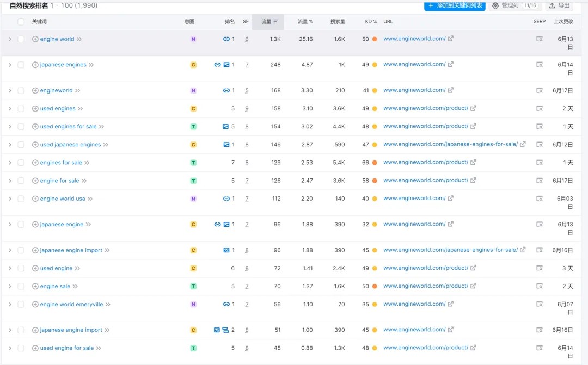Sort by 搜索量 column header

point(338,22)
